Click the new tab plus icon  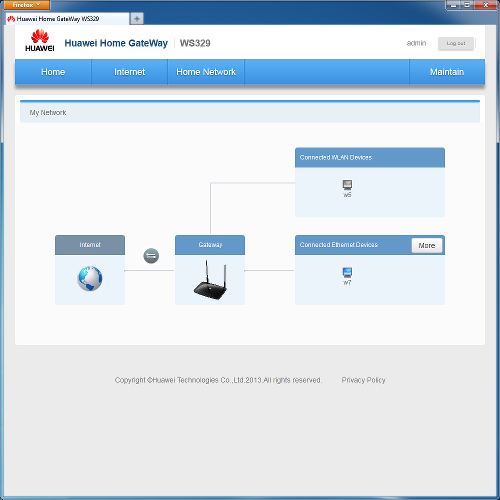click(x=137, y=19)
